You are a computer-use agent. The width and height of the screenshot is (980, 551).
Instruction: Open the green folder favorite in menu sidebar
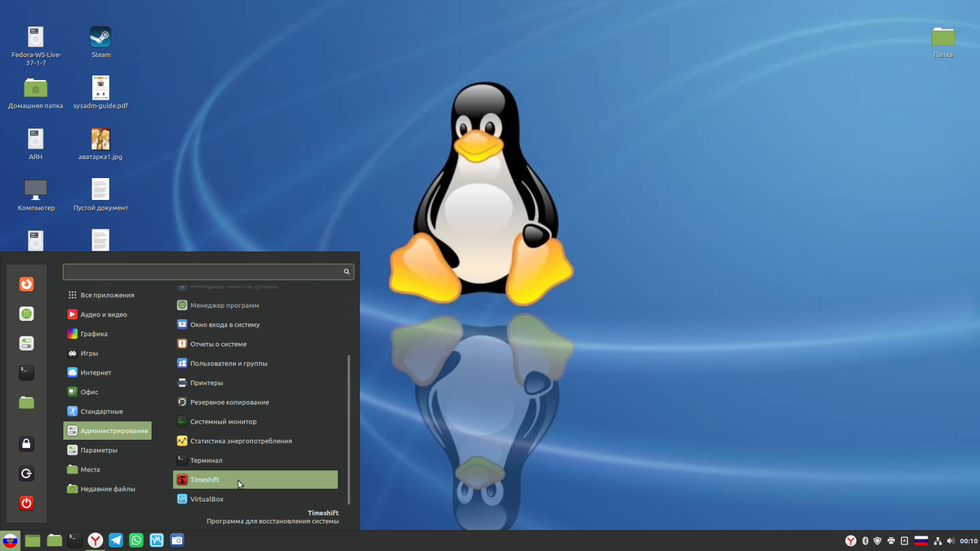coord(27,402)
